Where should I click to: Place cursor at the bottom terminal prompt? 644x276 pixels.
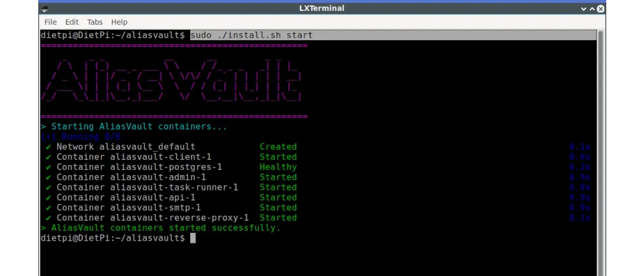[x=193, y=238]
